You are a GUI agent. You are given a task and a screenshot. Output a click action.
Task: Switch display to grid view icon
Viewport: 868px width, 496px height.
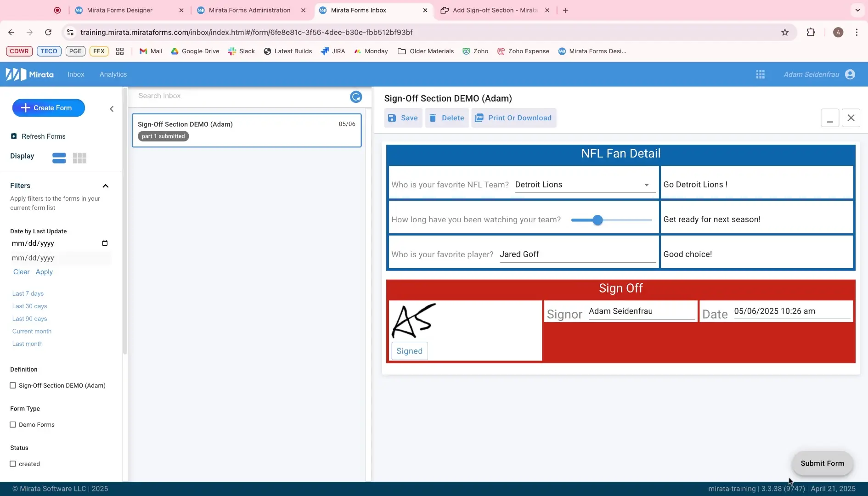[79, 158]
